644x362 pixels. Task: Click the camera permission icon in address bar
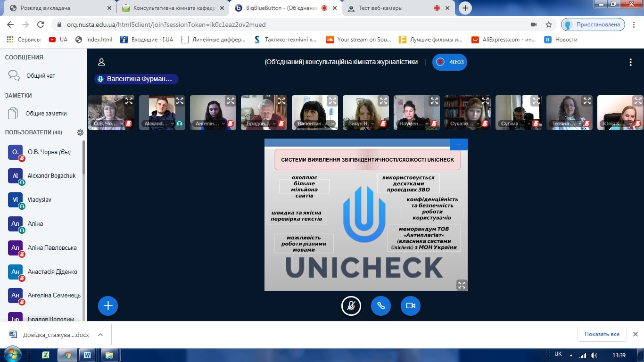tap(534, 25)
